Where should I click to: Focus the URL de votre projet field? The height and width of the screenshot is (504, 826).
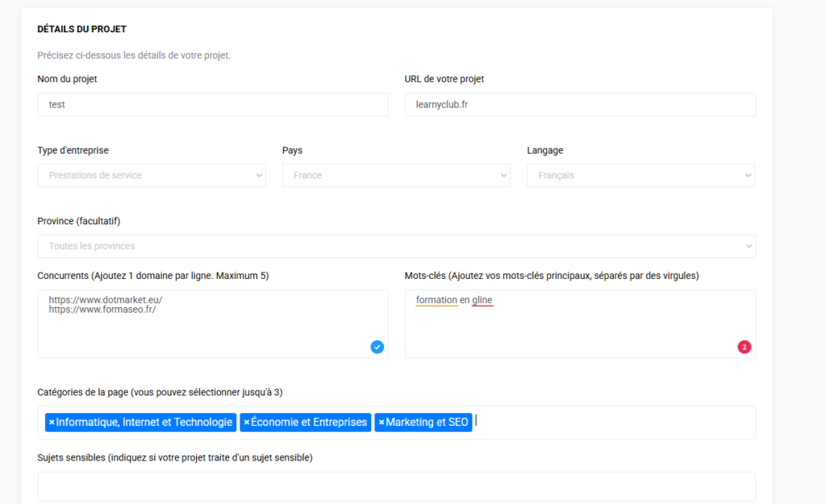pyautogui.click(x=580, y=105)
